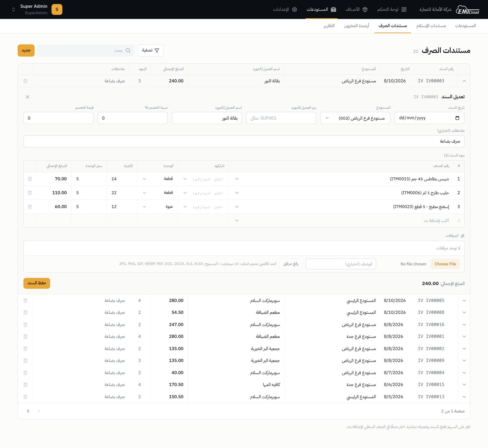Switch to the Warehouses sub-tab

click(x=466, y=26)
